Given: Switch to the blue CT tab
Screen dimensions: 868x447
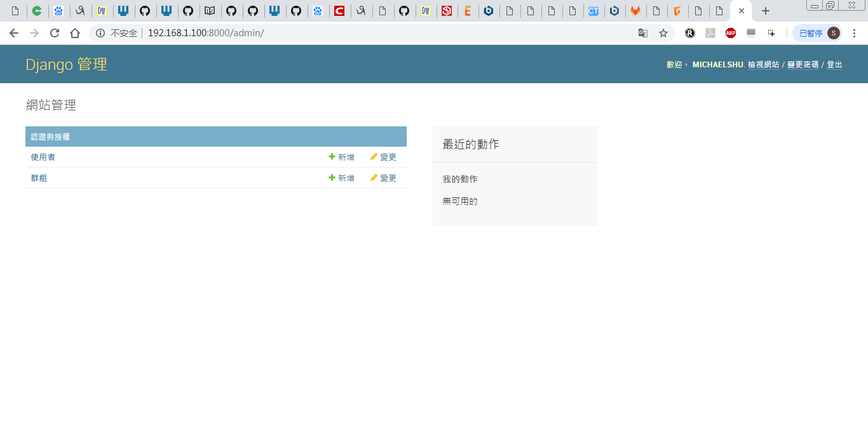Looking at the screenshot, I should tap(593, 11).
